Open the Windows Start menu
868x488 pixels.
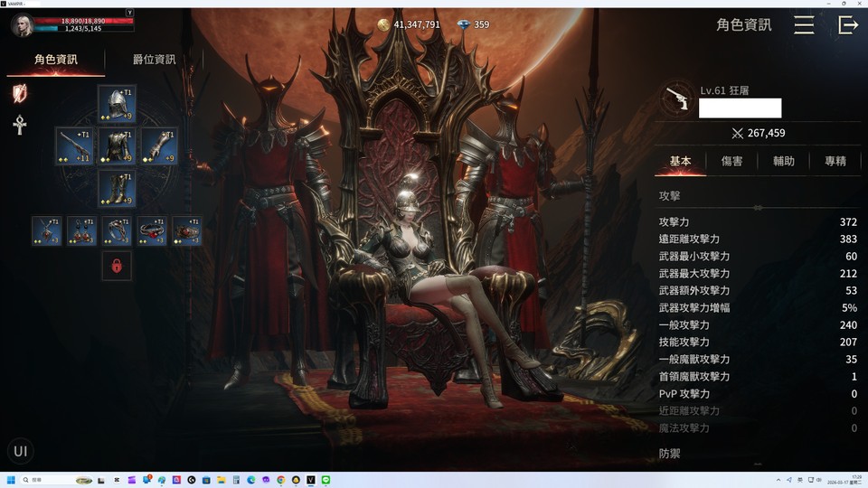tap(11, 480)
